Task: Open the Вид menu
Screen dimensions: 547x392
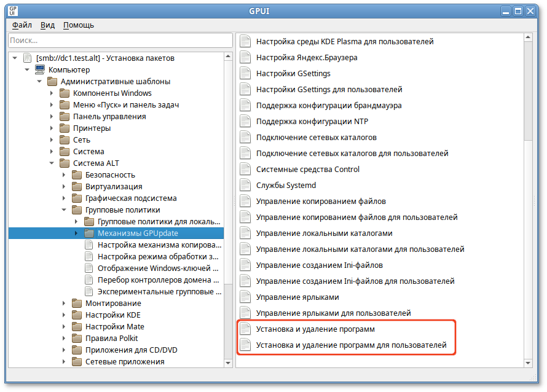Action: point(47,25)
